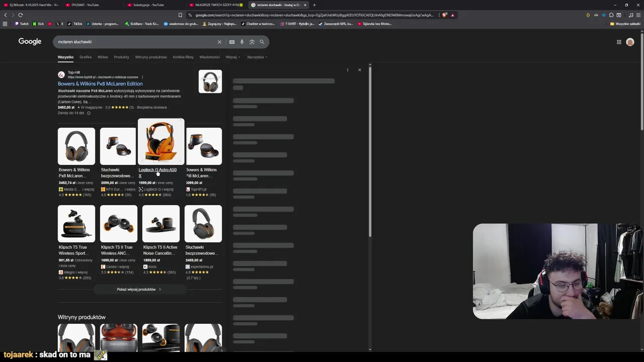Expand the Więcej dropdown
Viewport: 644px width, 362px height.
pos(233,57)
